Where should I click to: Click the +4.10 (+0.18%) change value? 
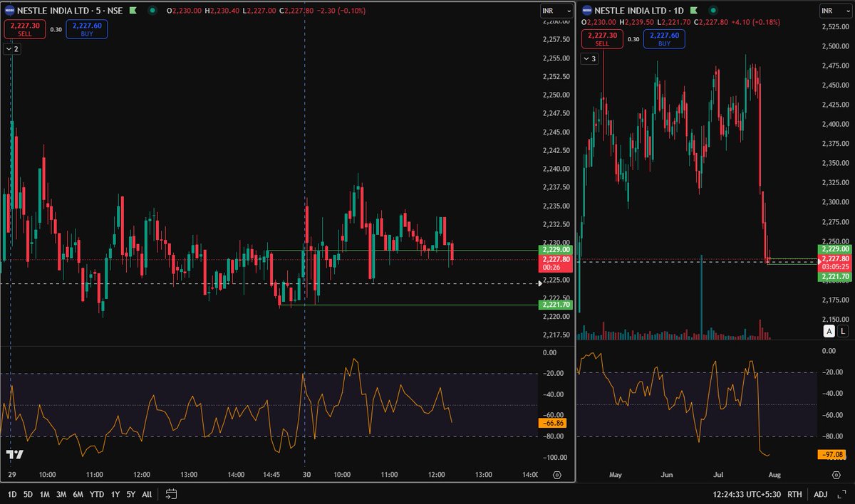click(x=755, y=23)
